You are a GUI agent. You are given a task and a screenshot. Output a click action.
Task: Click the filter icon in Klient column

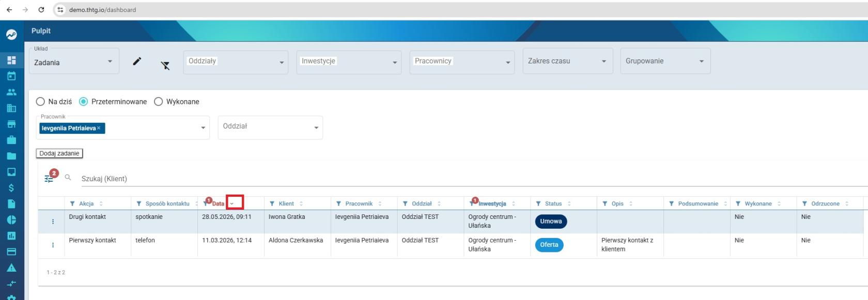tap(272, 203)
